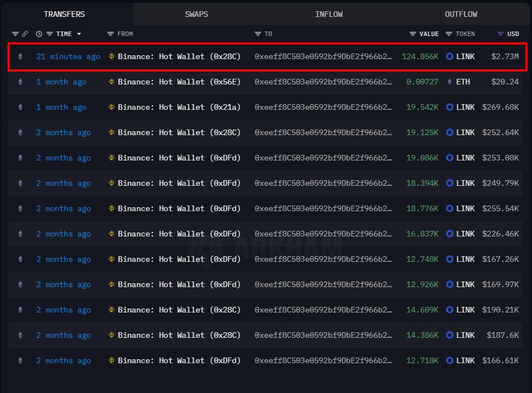
Task: Click the transaction link icon in header
Action: [25, 34]
